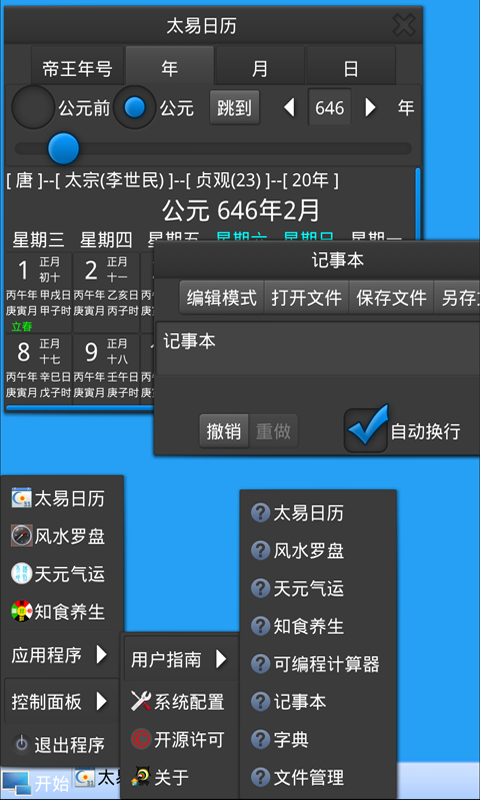Click the 打开文件 button in notepad
This screenshot has width=480, height=800.
[306, 297]
